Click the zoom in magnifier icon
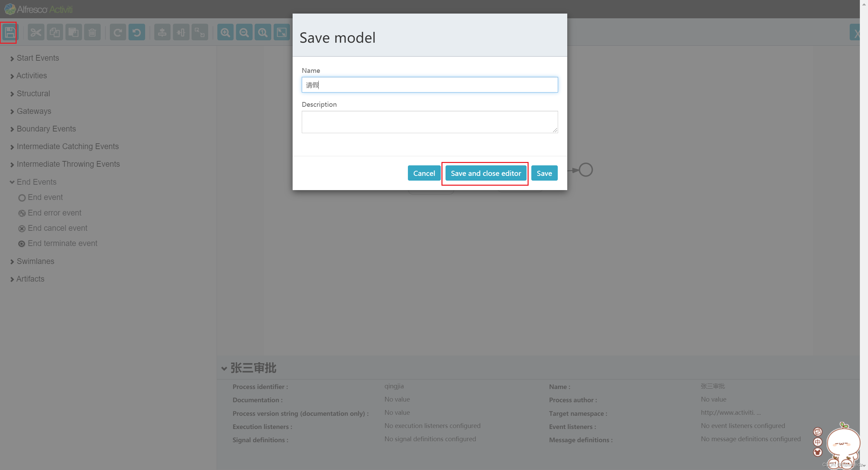 [x=225, y=33]
